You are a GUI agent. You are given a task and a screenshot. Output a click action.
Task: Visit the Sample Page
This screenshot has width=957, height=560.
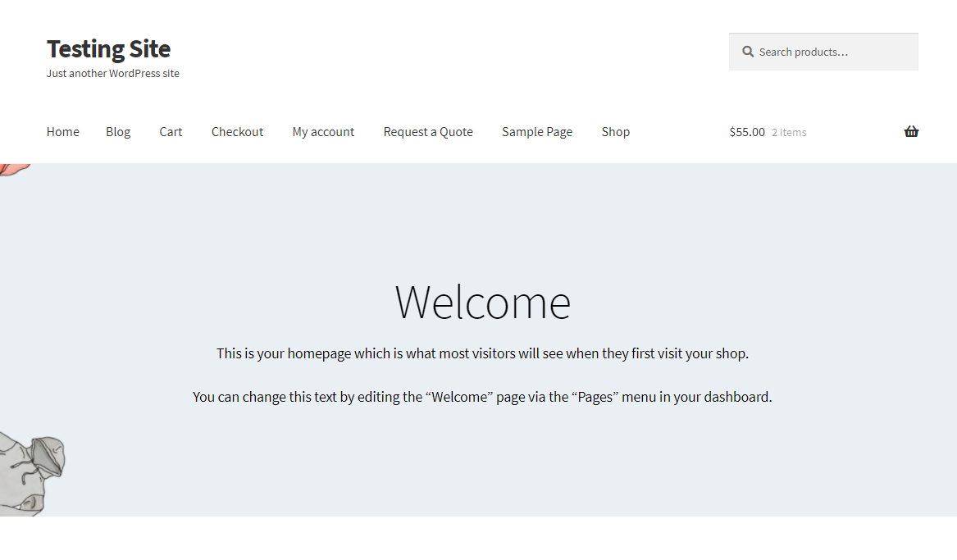(537, 131)
